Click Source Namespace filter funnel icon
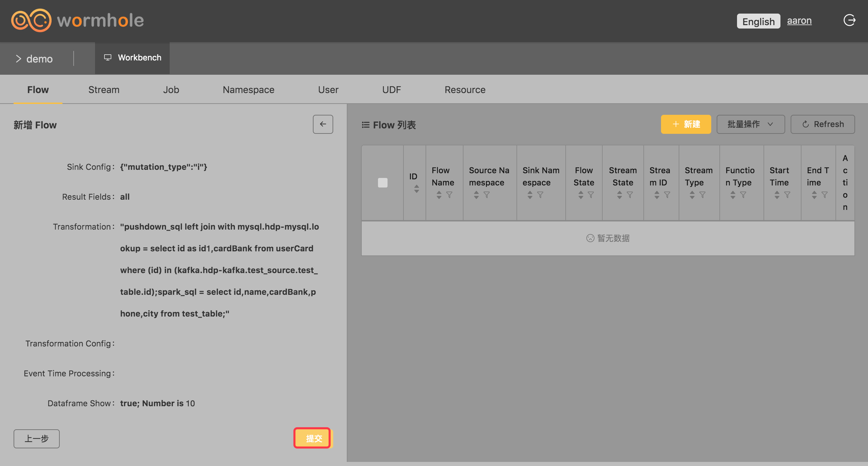 (487, 195)
